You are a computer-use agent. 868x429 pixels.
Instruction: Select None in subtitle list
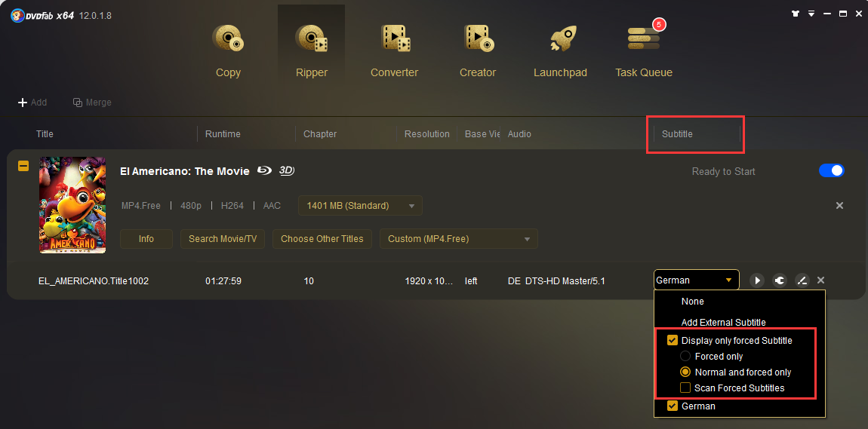click(x=693, y=302)
